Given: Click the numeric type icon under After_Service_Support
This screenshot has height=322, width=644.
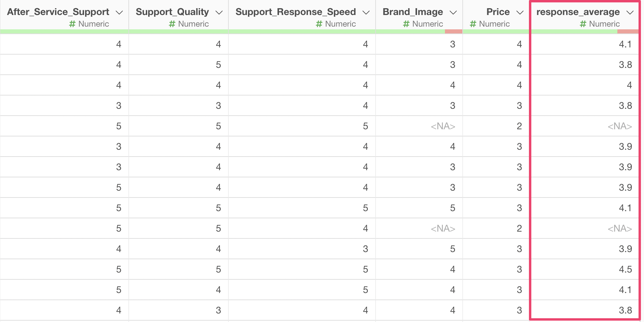Looking at the screenshot, I should 72,24.
